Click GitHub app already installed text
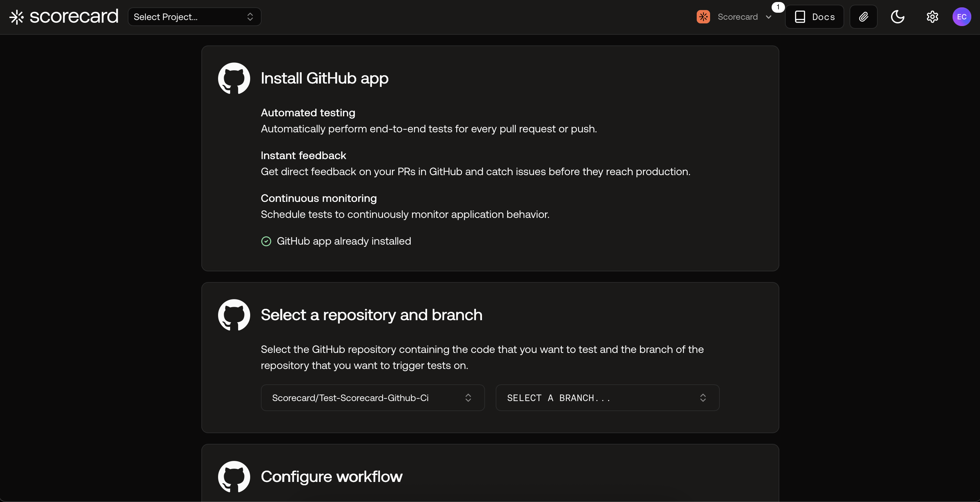This screenshot has height=502, width=980. pyautogui.click(x=344, y=241)
